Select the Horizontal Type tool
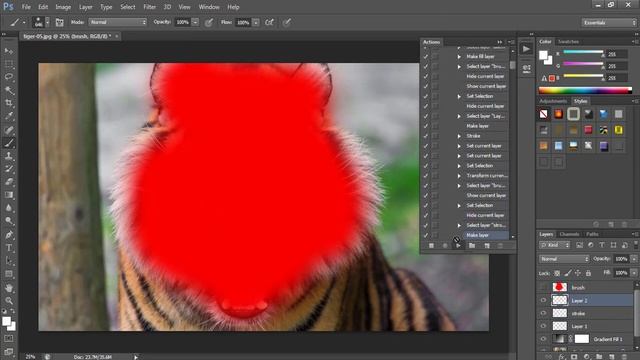640x360 pixels. tap(9, 248)
